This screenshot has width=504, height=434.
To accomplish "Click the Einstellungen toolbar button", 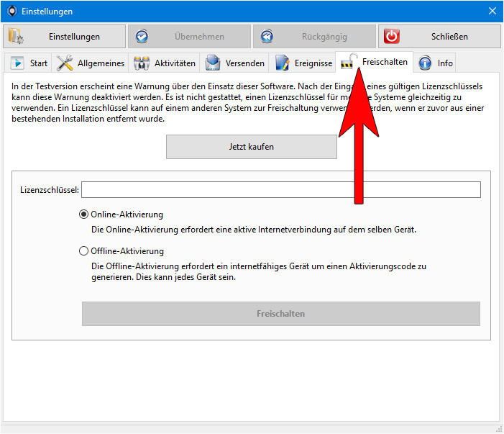I will pyautogui.click(x=64, y=37).
